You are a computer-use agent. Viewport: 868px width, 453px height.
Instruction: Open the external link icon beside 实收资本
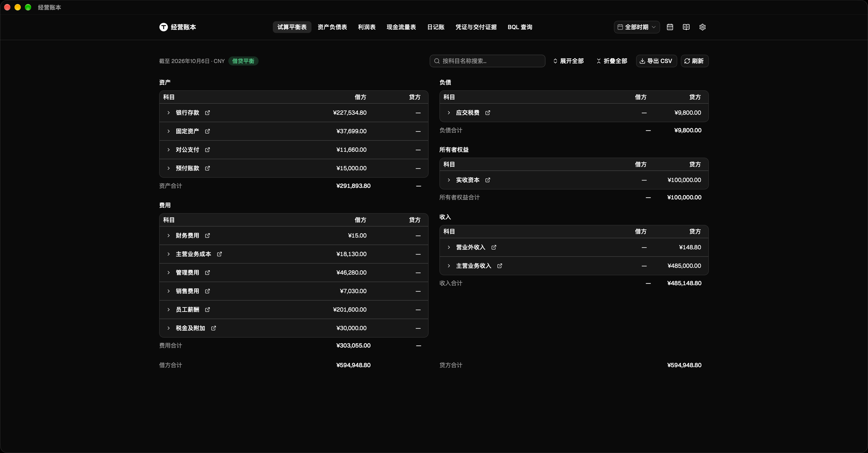point(488,180)
